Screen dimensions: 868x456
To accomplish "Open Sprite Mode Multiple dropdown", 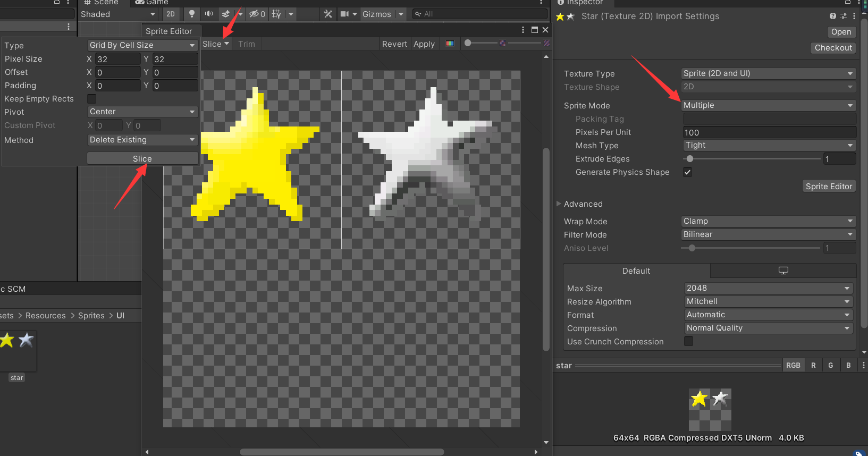I will [x=769, y=105].
